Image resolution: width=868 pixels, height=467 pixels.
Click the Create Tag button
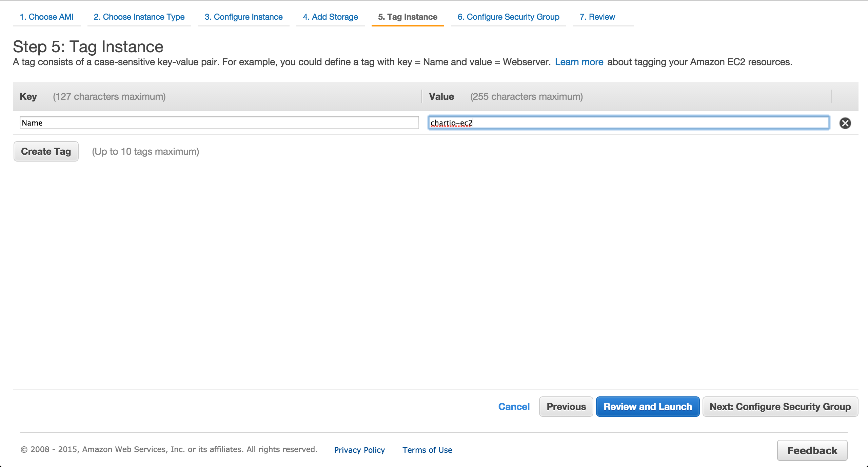coord(46,151)
